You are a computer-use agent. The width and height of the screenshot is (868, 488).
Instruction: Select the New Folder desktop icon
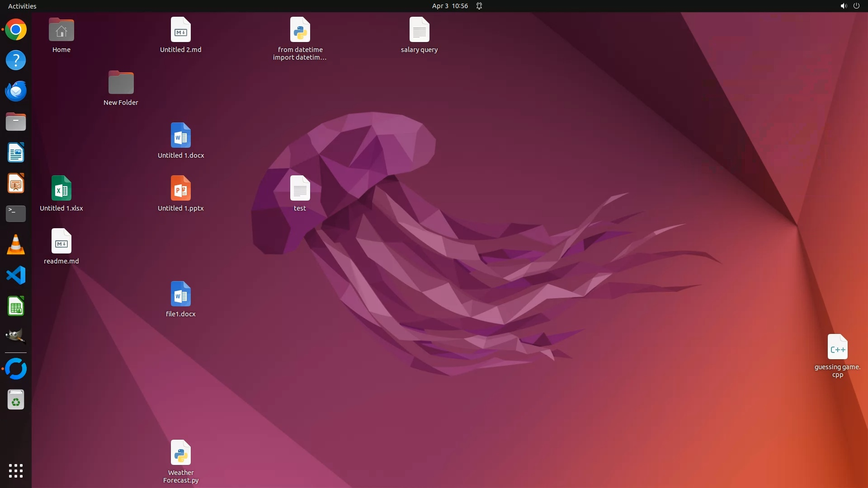click(121, 83)
